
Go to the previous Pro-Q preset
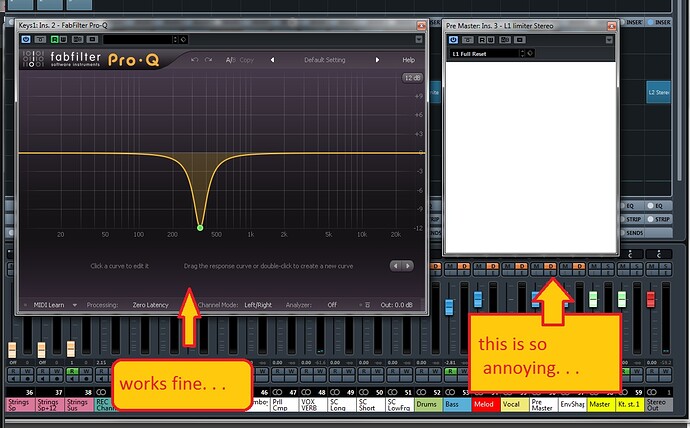(272, 60)
